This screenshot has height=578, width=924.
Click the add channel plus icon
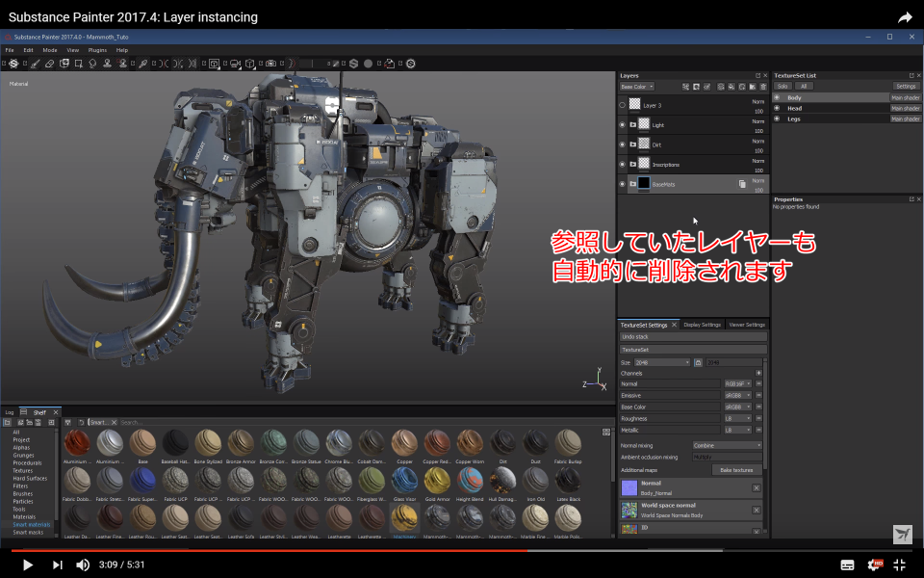[x=758, y=373]
